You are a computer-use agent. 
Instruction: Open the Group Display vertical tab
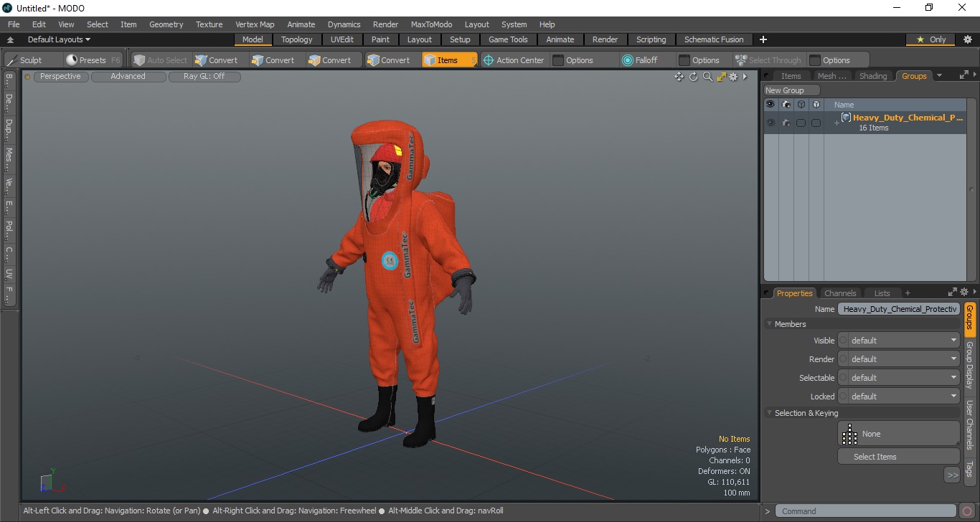point(969,366)
